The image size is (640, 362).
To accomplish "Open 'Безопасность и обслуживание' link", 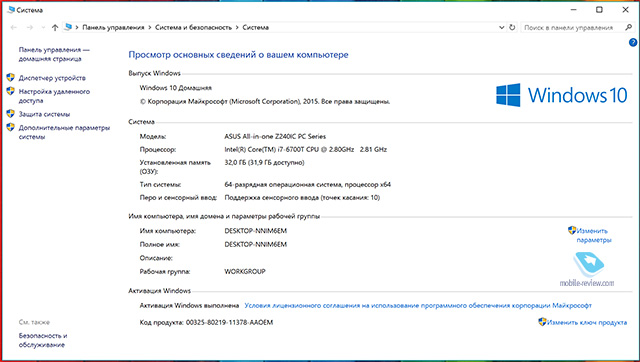I will click(43, 340).
